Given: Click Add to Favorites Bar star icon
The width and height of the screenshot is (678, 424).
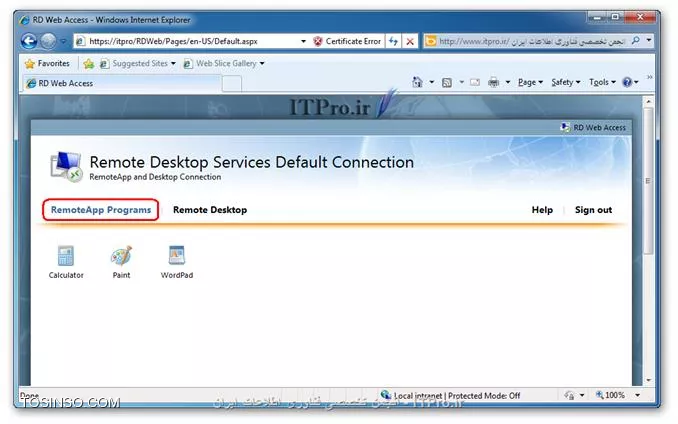Looking at the screenshot, I should click(89, 64).
